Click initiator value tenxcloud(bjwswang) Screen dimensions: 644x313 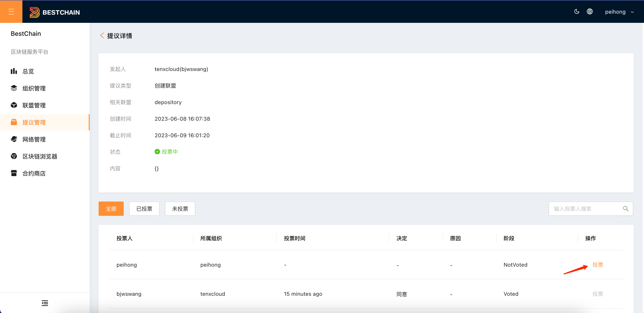click(x=181, y=69)
